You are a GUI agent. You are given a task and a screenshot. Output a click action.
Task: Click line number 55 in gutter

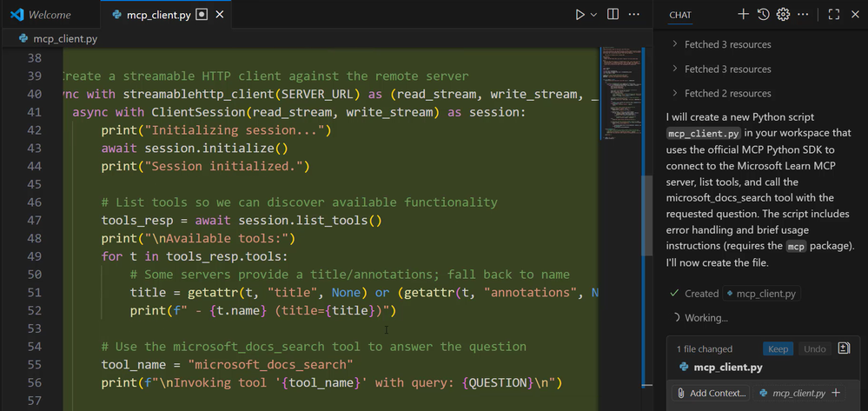pyautogui.click(x=35, y=364)
